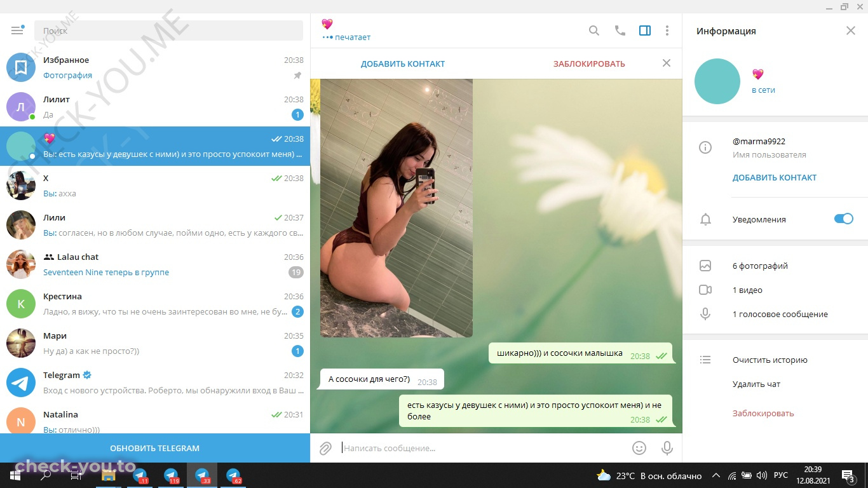Start a voice call with this user
Screen dimensions: 868x488
click(x=620, y=30)
